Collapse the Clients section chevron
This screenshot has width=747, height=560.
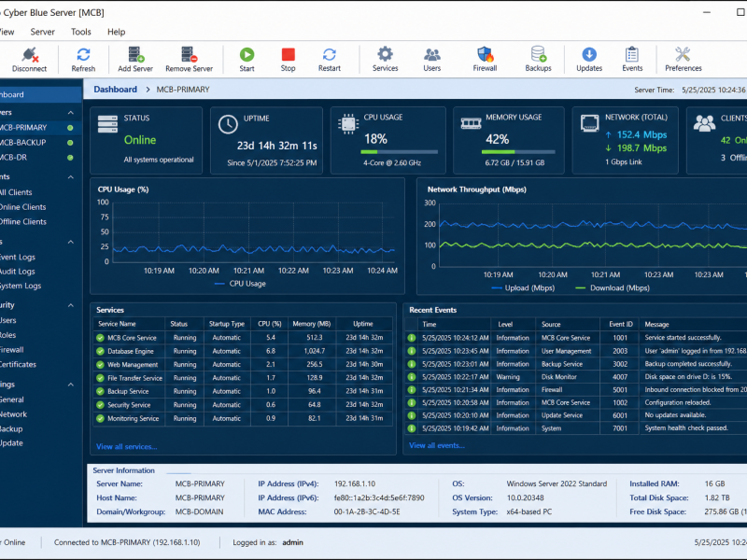click(71, 177)
